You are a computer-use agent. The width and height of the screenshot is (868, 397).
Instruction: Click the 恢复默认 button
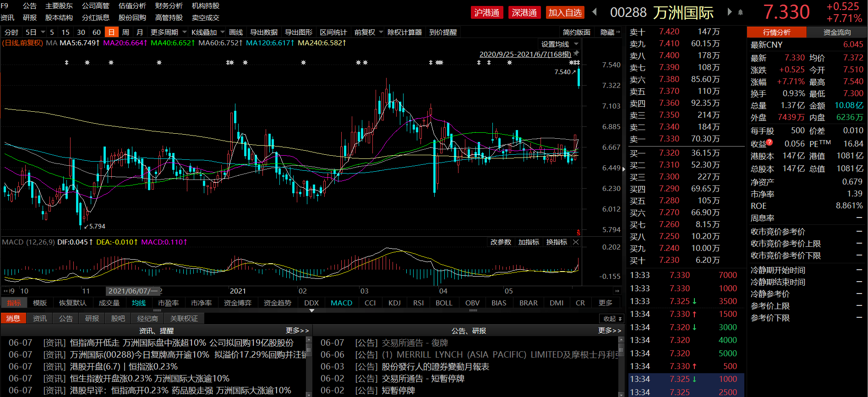tap(73, 303)
